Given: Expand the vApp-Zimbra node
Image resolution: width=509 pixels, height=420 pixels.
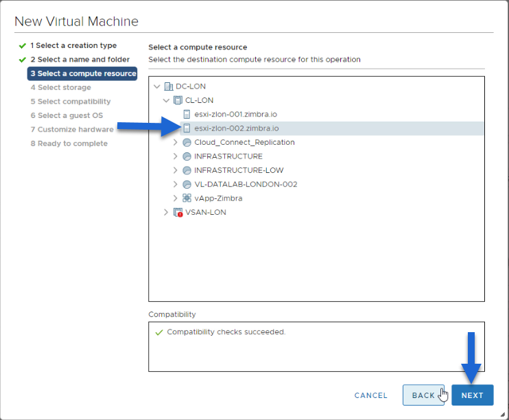Looking at the screenshot, I should click(176, 198).
